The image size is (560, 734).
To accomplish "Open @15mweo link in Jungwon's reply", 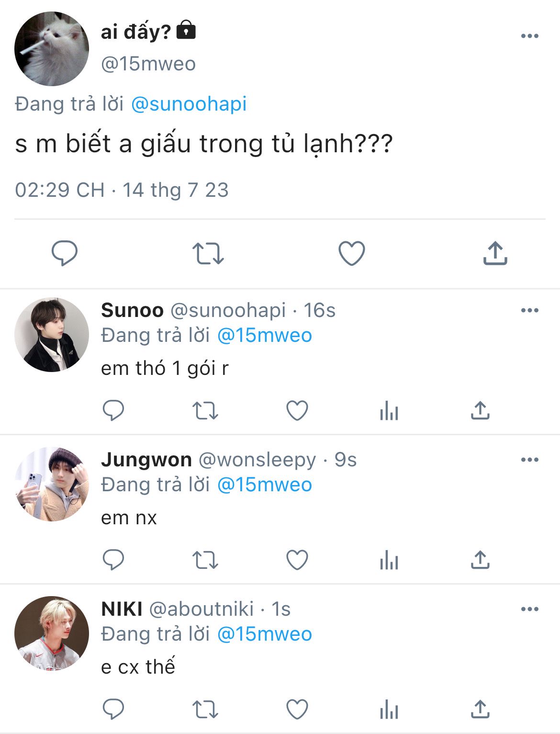I will 264,485.
